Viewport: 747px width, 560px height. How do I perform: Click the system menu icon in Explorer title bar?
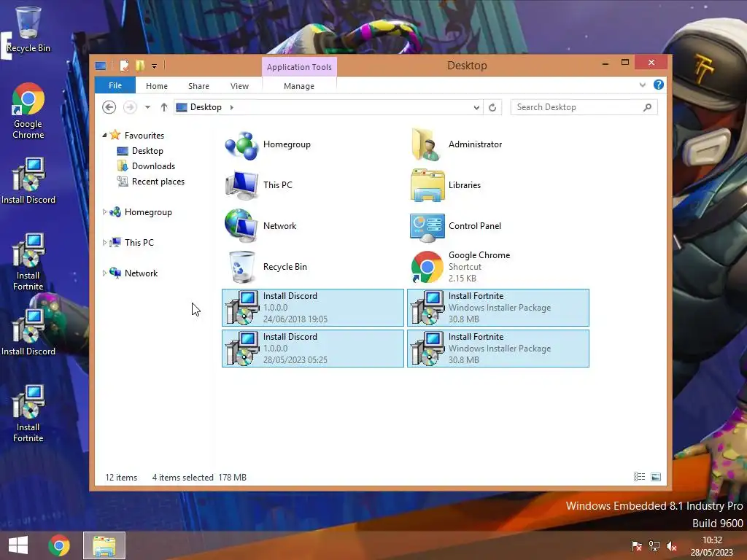101,66
